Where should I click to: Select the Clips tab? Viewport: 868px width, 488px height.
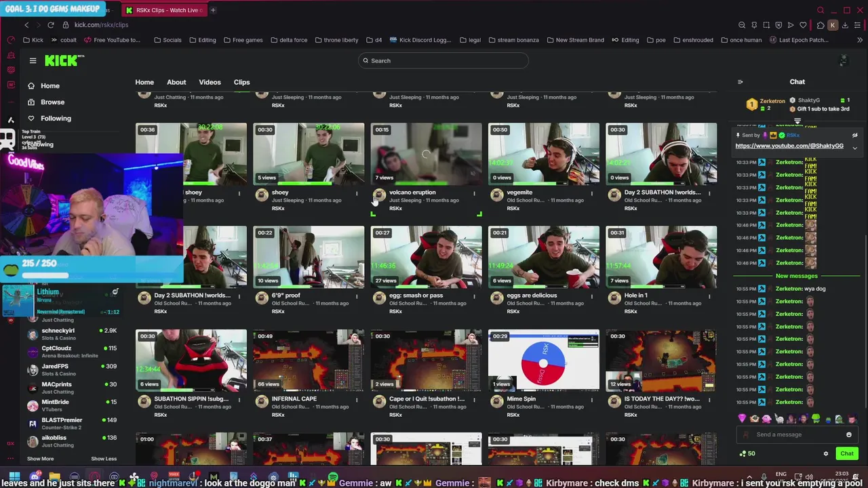pyautogui.click(x=241, y=82)
